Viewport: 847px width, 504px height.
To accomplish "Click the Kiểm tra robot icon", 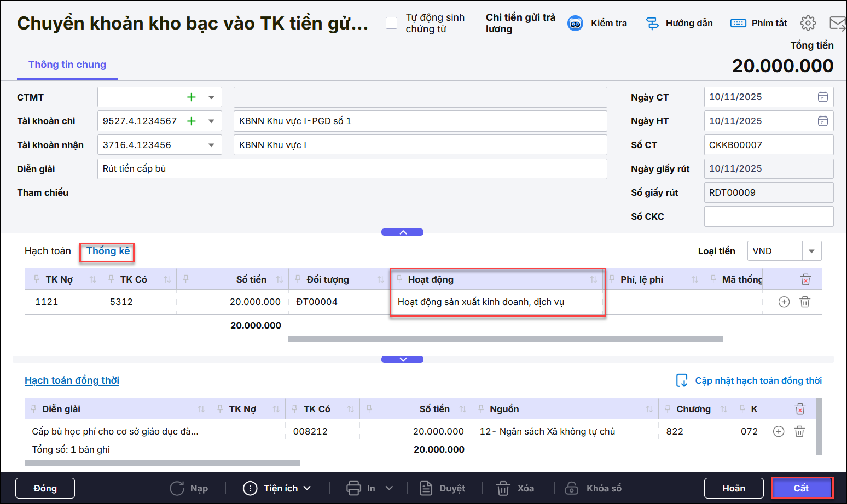I will [575, 24].
